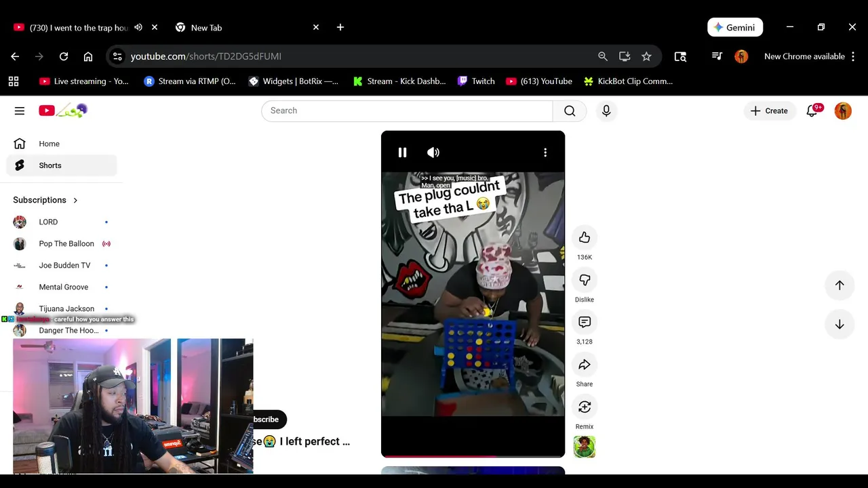Open Live streaming bookmark
The height and width of the screenshot is (488, 868).
point(84,81)
